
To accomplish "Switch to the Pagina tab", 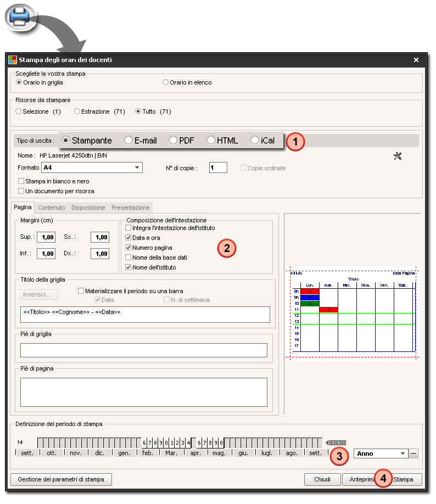I will point(23,208).
